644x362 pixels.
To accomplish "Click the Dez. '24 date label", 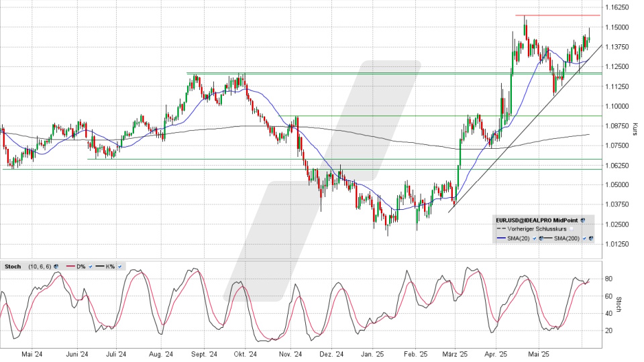I will tap(331, 354).
